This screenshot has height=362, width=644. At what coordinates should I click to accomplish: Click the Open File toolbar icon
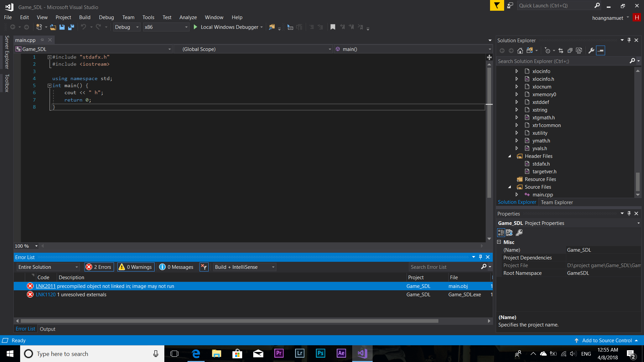pyautogui.click(x=53, y=27)
